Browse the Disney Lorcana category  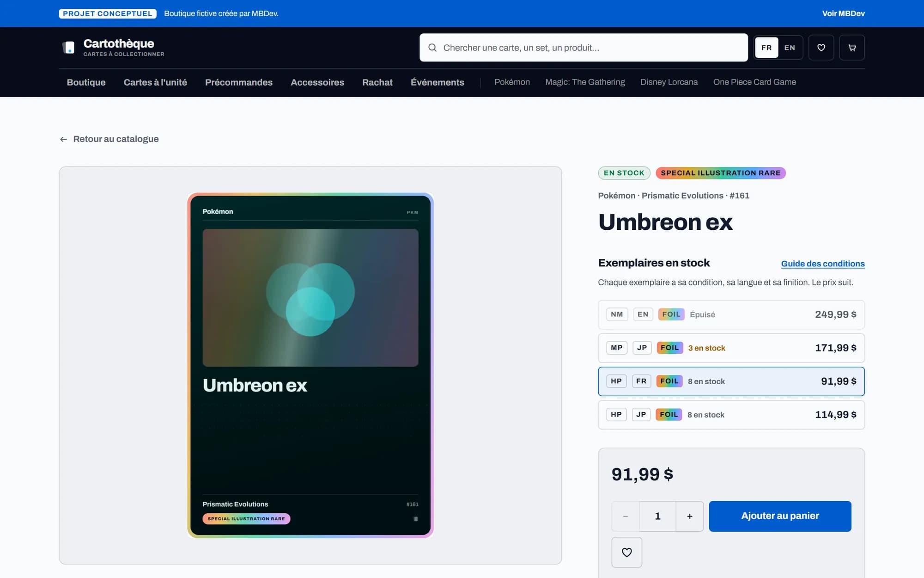(x=669, y=82)
